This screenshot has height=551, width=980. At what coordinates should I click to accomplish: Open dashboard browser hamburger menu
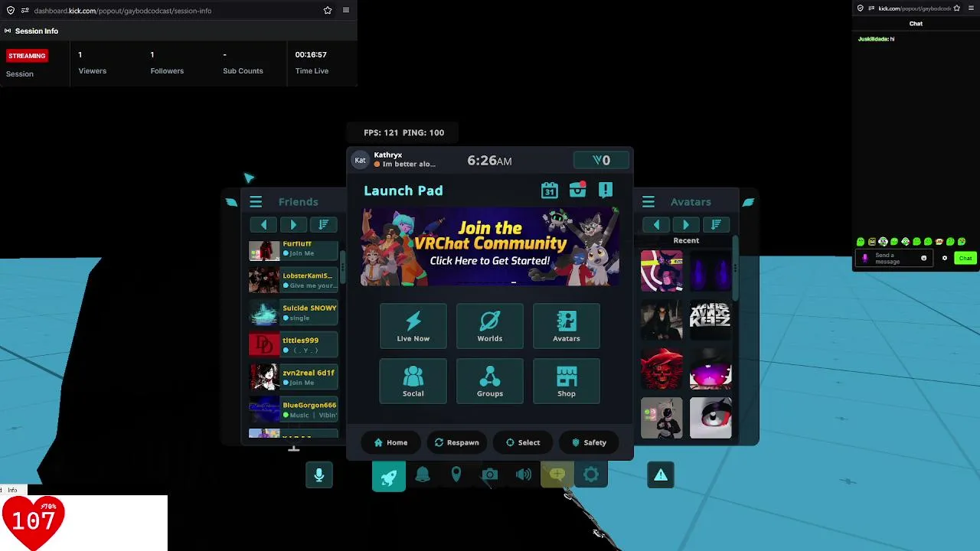tap(346, 11)
